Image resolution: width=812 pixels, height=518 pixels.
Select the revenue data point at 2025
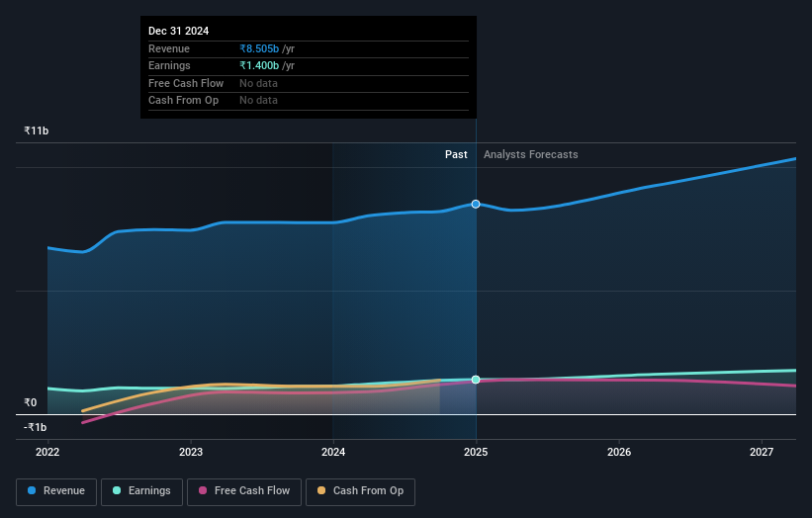[476, 205]
